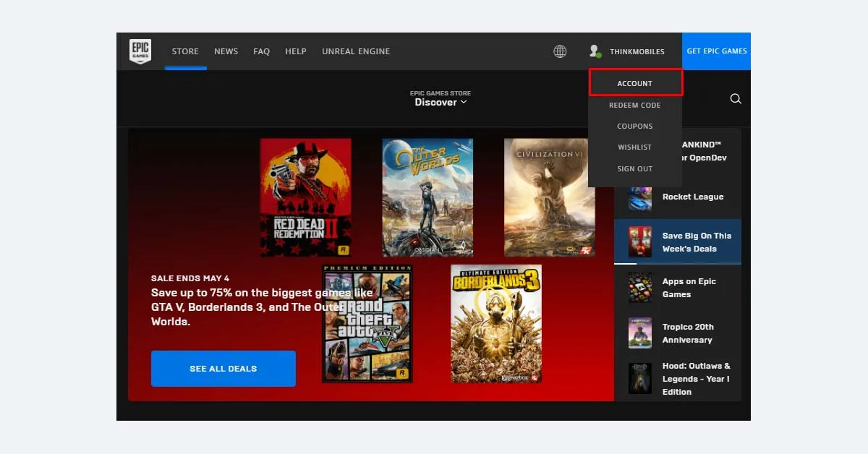The width and height of the screenshot is (868, 454).
Task: Open the THINKMOBILES user menu
Action: tap(637, 51)
